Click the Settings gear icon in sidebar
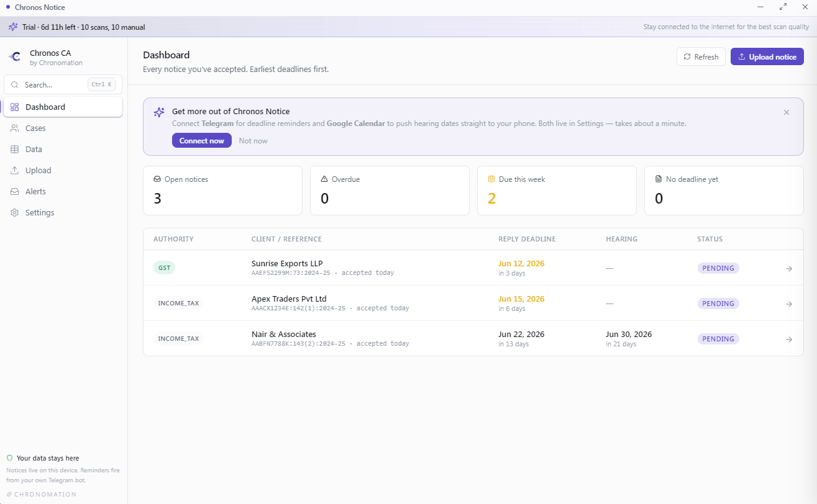The height and width of the screenshot is (504, 817). click(14, 212)
